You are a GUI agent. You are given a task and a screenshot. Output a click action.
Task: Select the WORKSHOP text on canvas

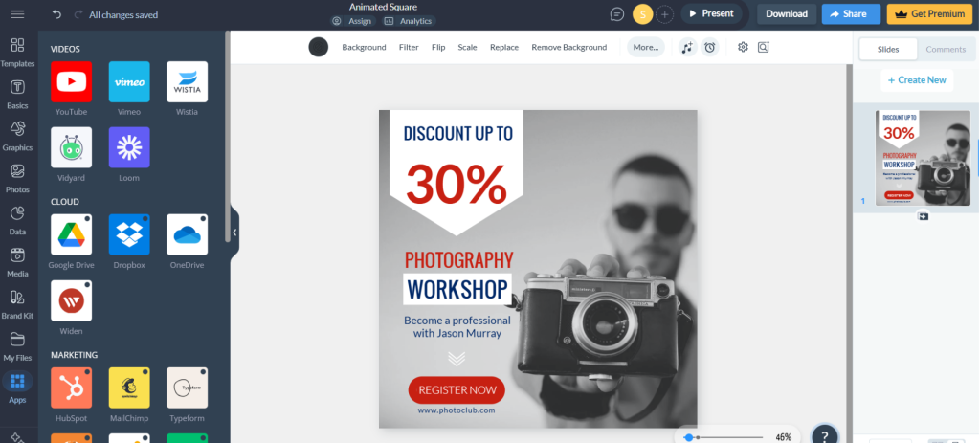457,289
